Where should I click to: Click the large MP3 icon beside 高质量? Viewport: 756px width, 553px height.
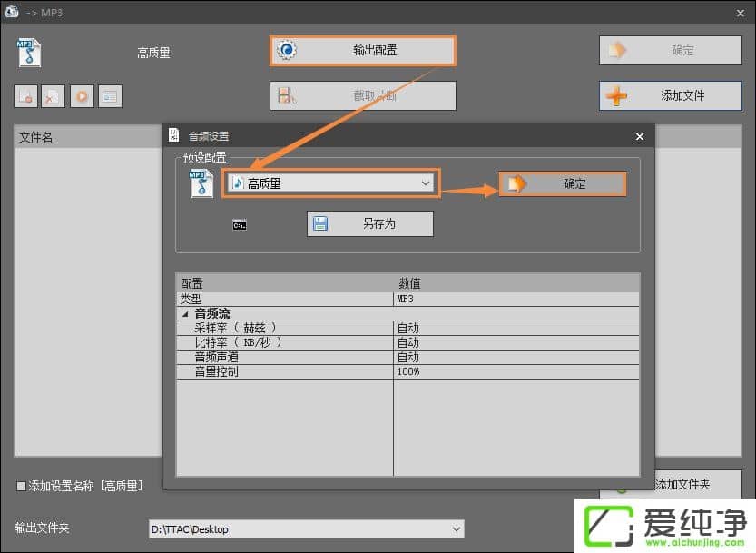[x=30, y=52]
